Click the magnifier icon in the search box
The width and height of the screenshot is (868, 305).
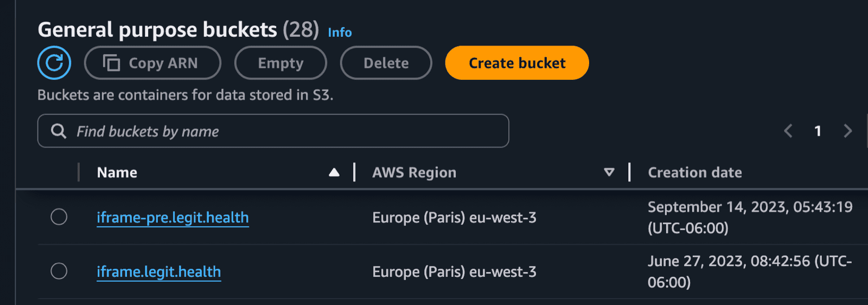[59, 131]
